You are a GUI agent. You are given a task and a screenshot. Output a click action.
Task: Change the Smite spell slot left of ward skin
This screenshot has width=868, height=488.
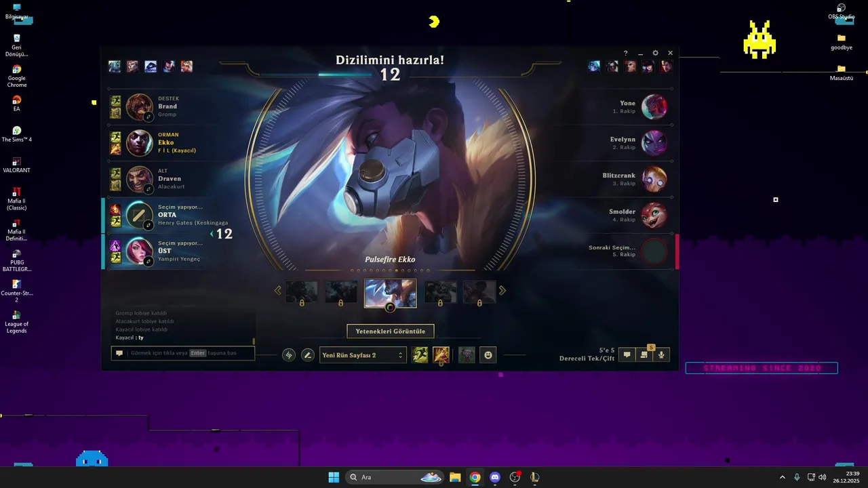tap(441, 354)
